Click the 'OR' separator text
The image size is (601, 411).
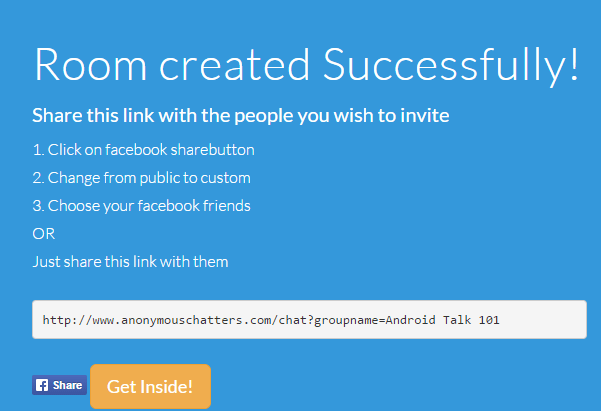click(44, 234)
